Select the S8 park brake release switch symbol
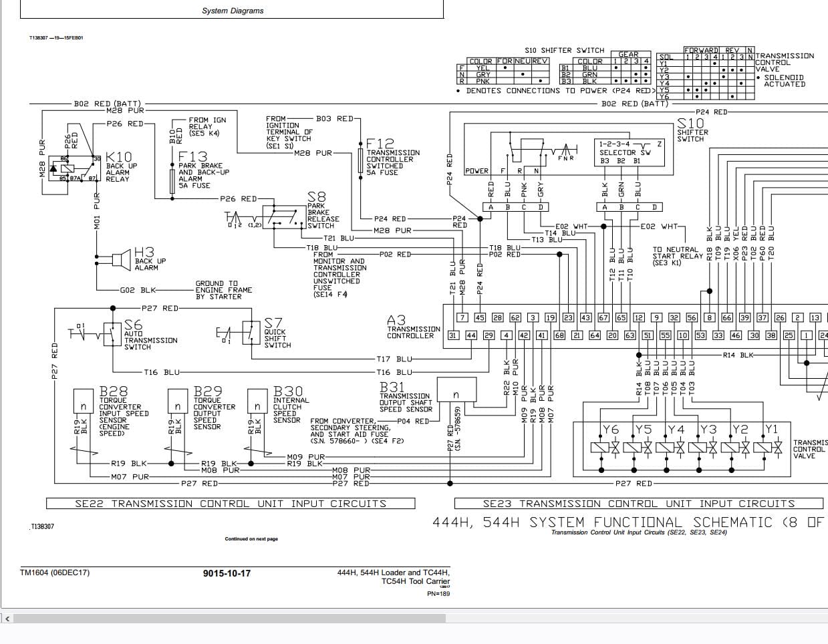This screenshot has width=828, height=644. click(x=283, y=217)
